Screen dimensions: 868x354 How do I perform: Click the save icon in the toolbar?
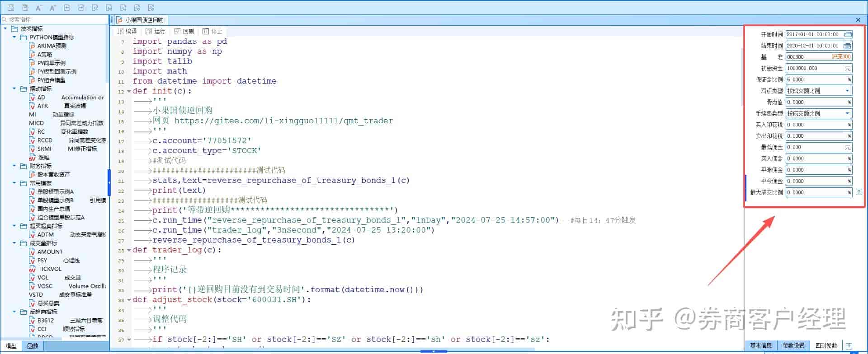(11, 7)
